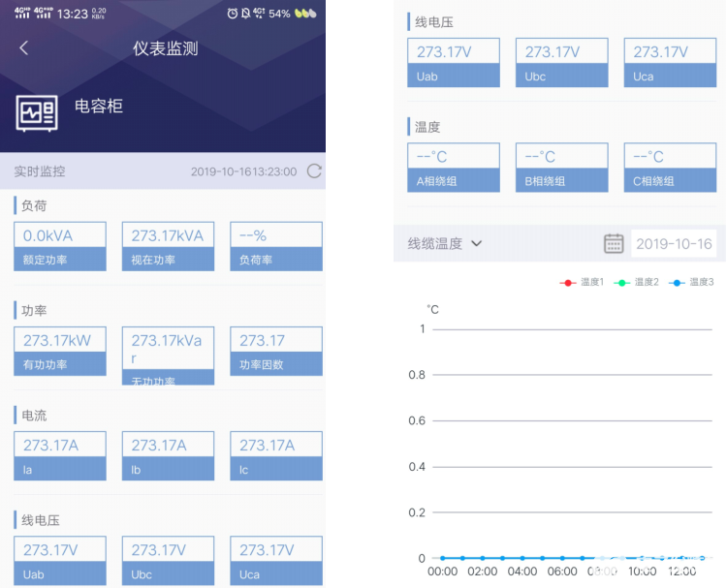Click the 13:23 clock in status bar

click(73, 14)
